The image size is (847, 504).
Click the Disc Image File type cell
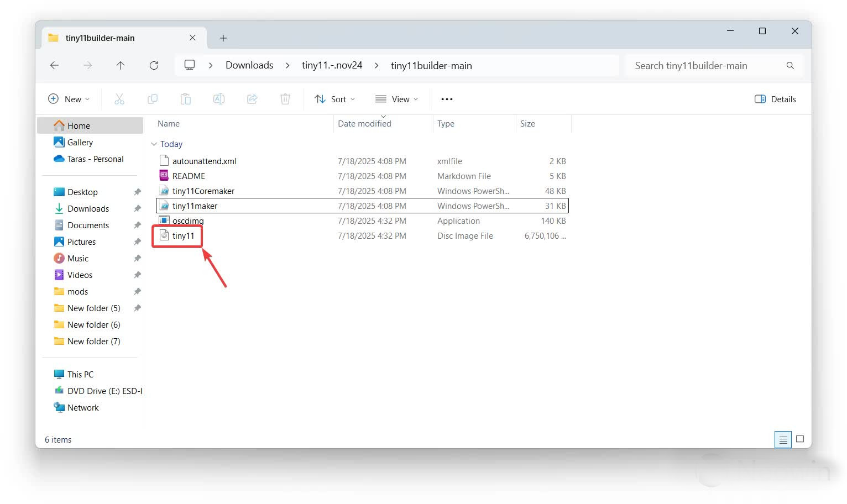[x=465, y=236]
